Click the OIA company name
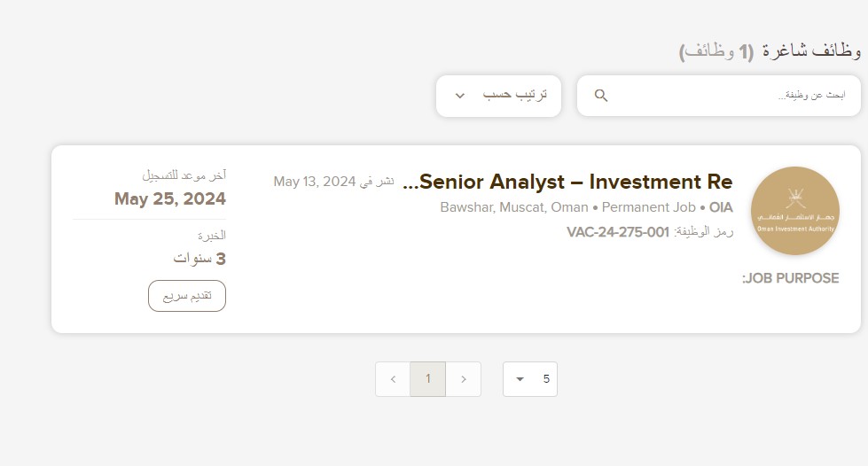868x466 pixels. coord(721,207)
